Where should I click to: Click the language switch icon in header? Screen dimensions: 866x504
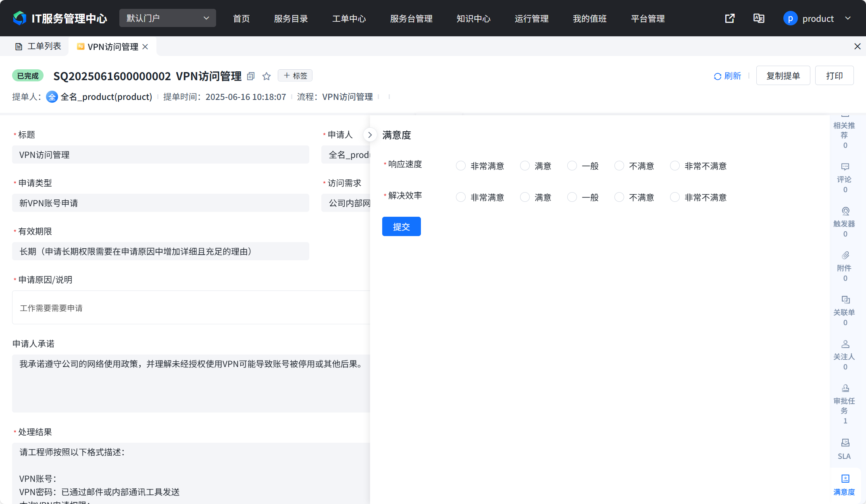759,19
